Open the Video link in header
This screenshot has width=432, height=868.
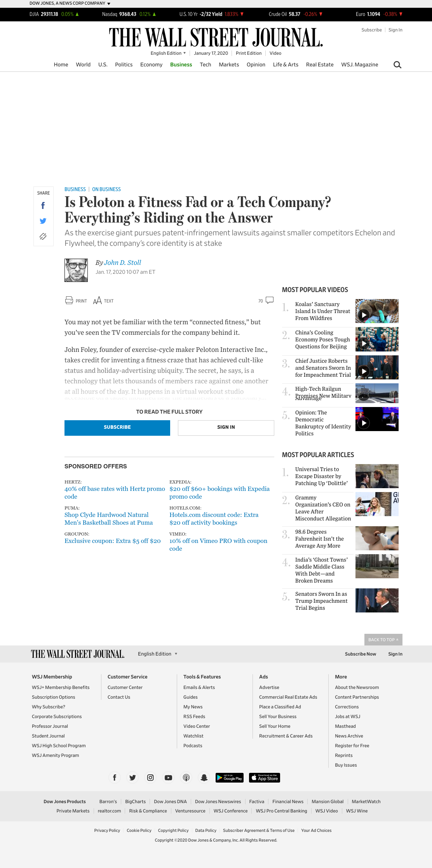(275, 53)
